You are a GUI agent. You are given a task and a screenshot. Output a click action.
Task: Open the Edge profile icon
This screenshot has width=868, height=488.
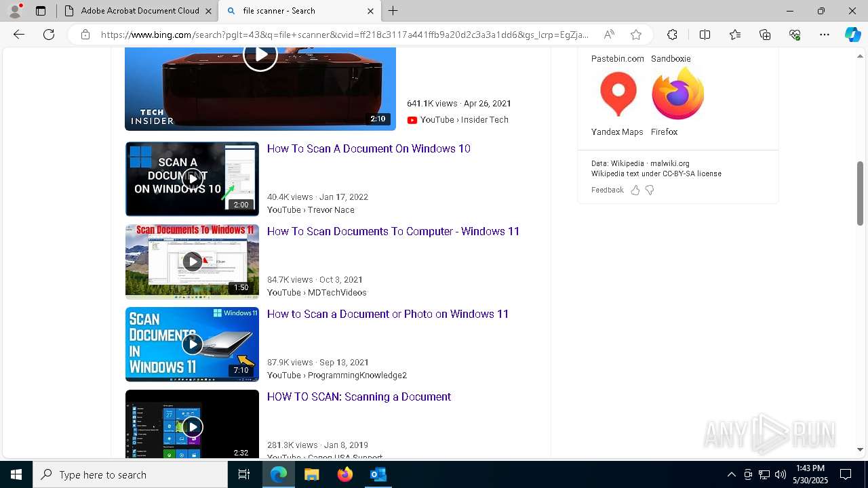(x=15, y=11)
